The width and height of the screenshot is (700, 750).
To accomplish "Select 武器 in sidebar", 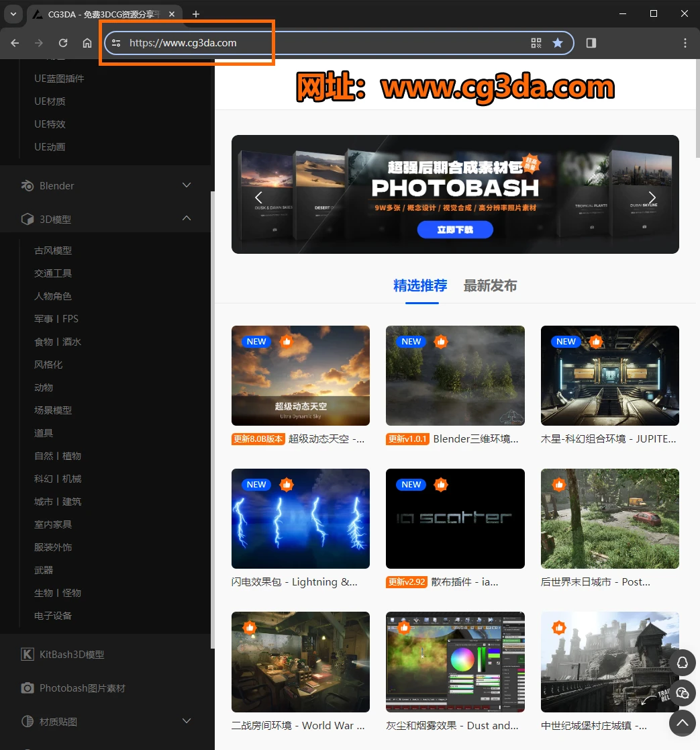I will point(44,570).
